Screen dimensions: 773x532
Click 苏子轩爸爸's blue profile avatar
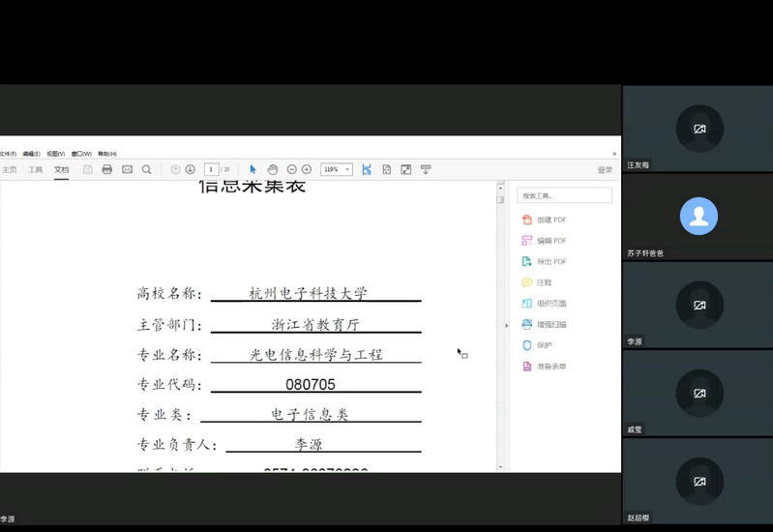pos(699,216)
